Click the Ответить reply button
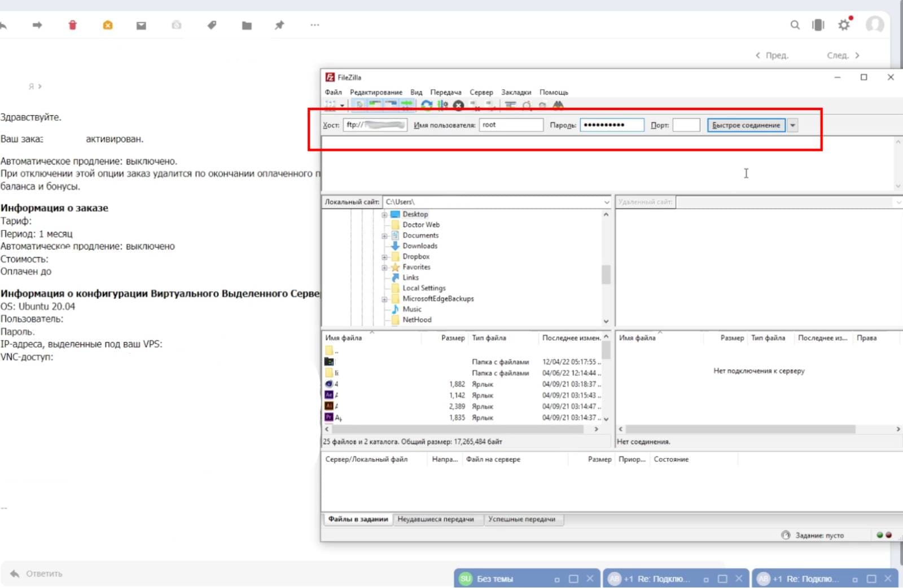Image resolution: width=903 pixels, height=588 pixels. pyautogui.click(x=37, y=573)
